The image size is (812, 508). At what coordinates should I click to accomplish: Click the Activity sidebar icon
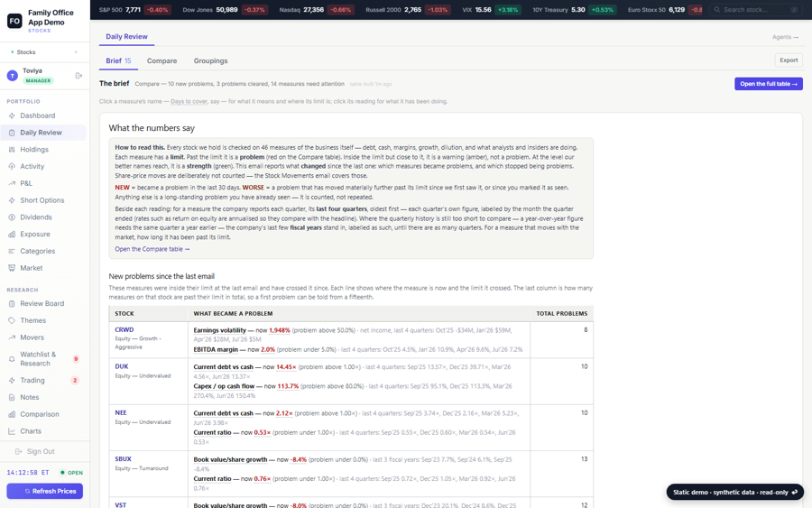click(12, 166)
